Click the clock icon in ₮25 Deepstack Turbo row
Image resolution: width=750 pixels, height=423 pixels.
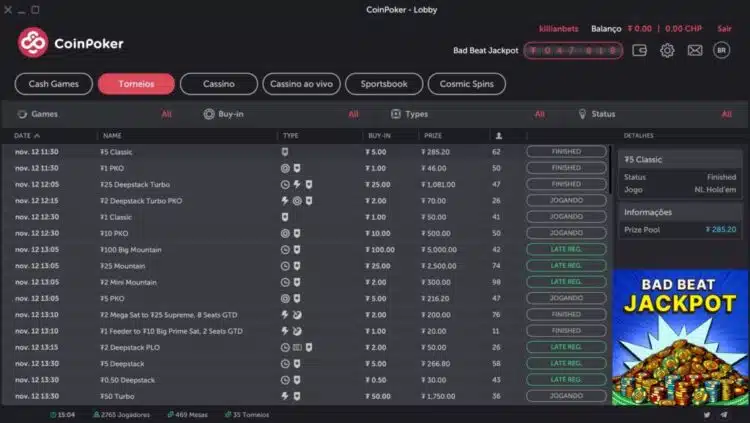[x=285, y=185]
